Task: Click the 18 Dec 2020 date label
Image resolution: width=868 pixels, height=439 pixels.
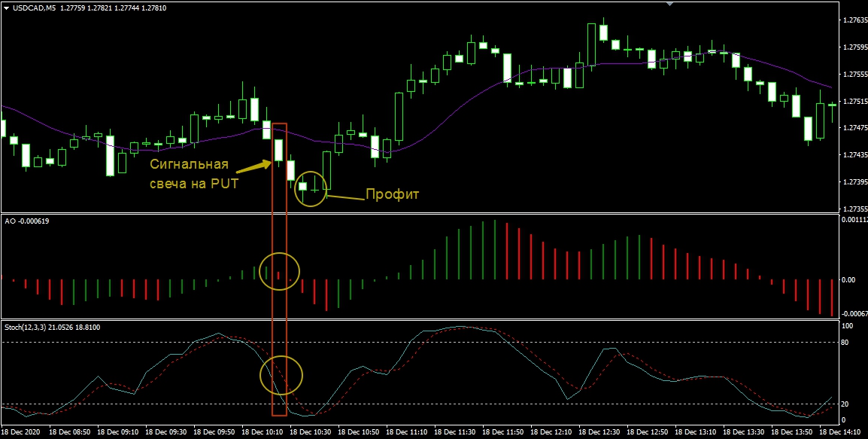Action: point(23,433)
